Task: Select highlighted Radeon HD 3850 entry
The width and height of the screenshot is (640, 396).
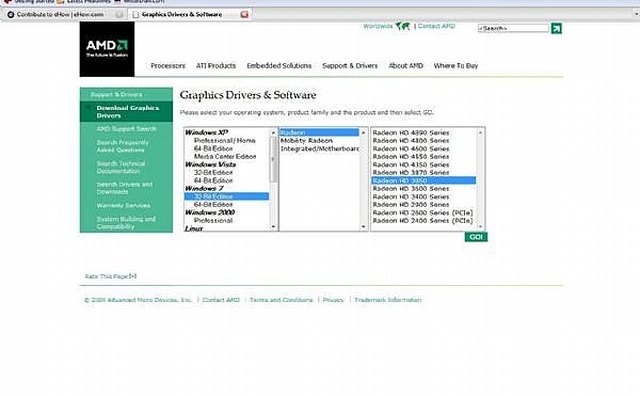Action: (x=424, y=180)
